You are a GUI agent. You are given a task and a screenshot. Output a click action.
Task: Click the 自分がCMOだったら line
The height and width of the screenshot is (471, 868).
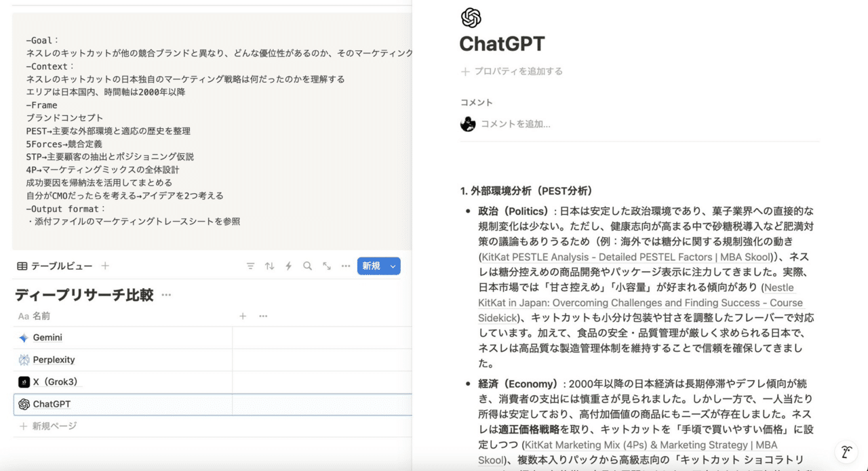[x=125, y=196]
